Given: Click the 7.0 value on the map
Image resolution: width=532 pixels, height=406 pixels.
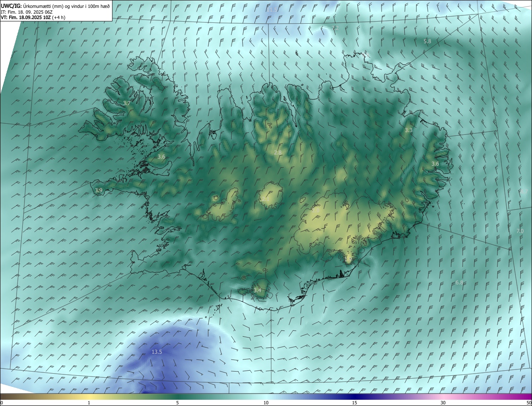Looking at the screenshot, I should [520, 231].
